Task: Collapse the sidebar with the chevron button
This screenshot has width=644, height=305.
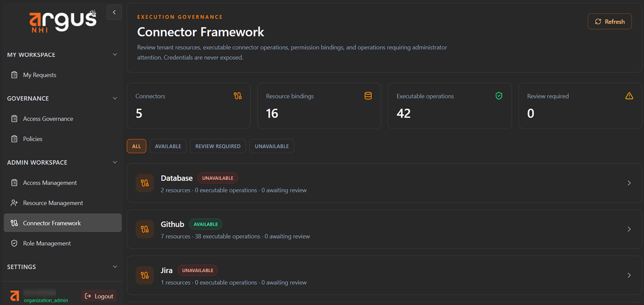Action: (x=114, y=12)
